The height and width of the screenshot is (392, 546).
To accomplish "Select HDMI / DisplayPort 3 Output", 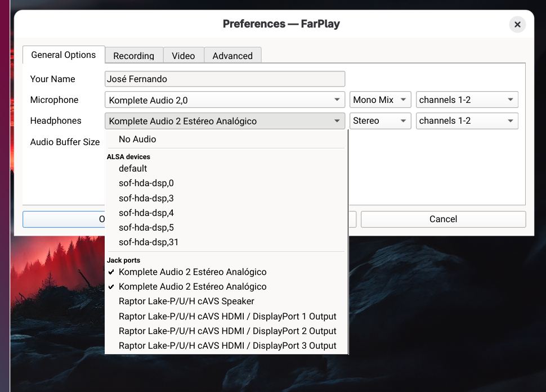I will [x=227, y=345].
